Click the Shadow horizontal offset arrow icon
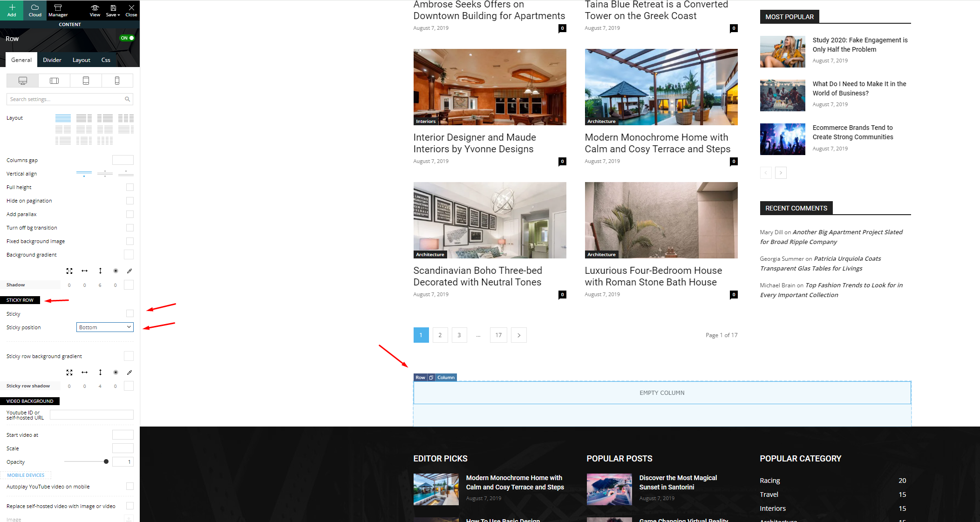 coord(85,271)
